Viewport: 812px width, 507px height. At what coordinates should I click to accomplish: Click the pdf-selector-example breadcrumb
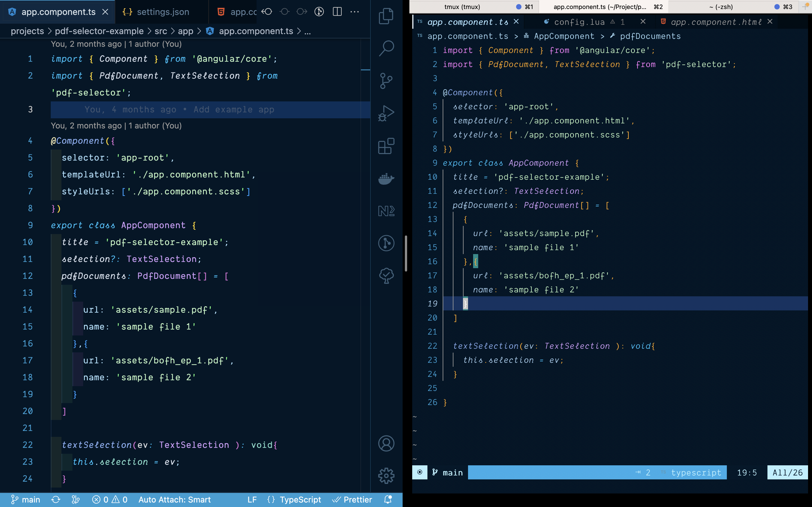tap(99, 31)
